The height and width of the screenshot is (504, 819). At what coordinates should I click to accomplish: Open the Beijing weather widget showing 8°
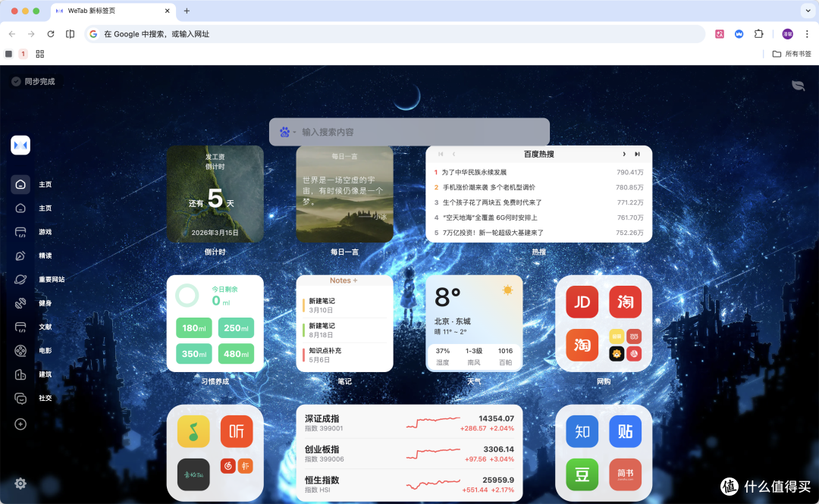[474, 324]
